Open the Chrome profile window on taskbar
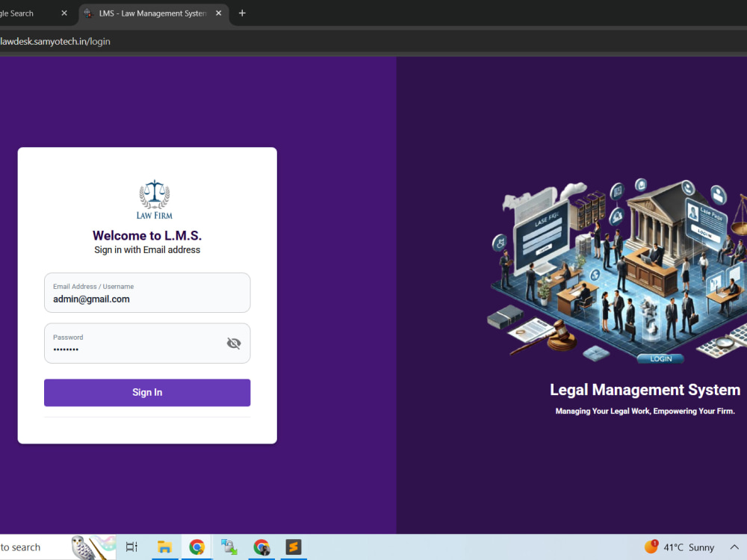The image size is (747, 560). pyautogui.click(x=261, y=547)
